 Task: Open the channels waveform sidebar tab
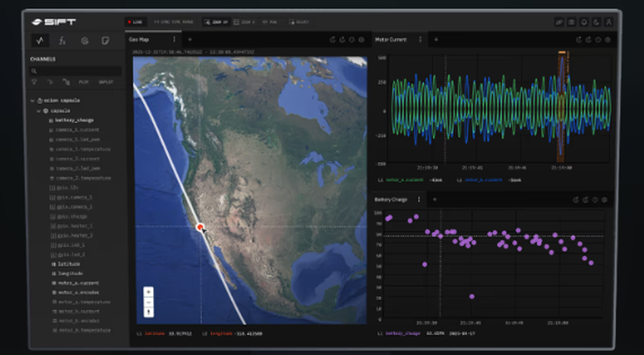tap(40, 41)
